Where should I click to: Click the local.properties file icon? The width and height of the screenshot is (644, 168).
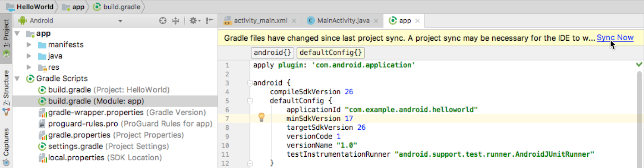click(x=42, y=158)
